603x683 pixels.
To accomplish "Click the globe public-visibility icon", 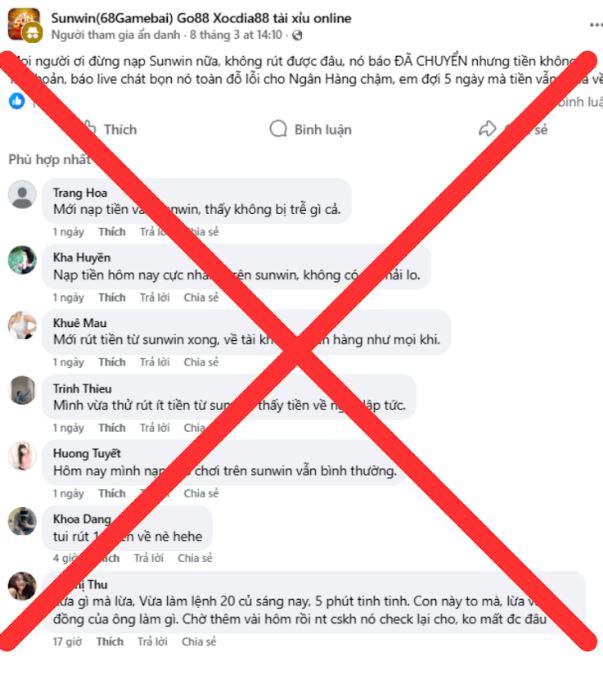I will (297, 35).
